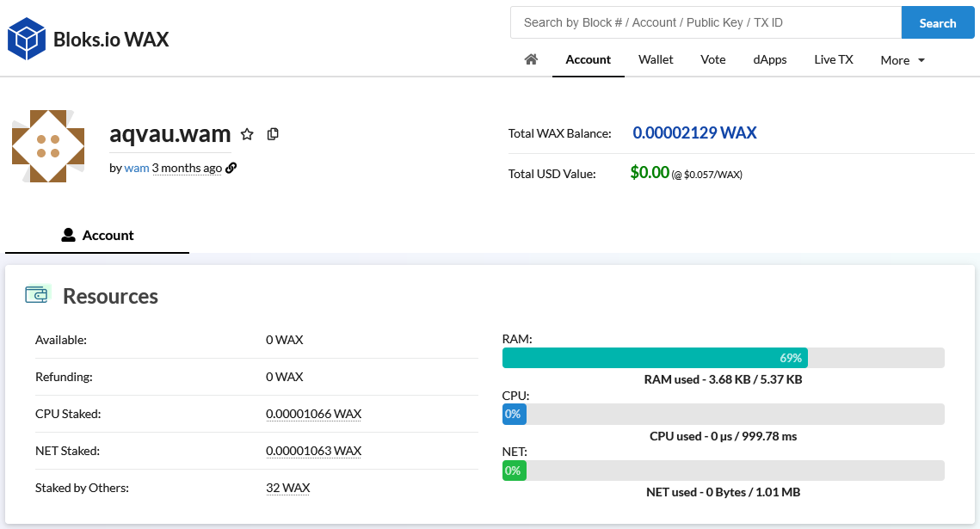The image size is (980, 529).
Task: Click the '@ $0.057/WAX' price text
Action: pos(709,175)
